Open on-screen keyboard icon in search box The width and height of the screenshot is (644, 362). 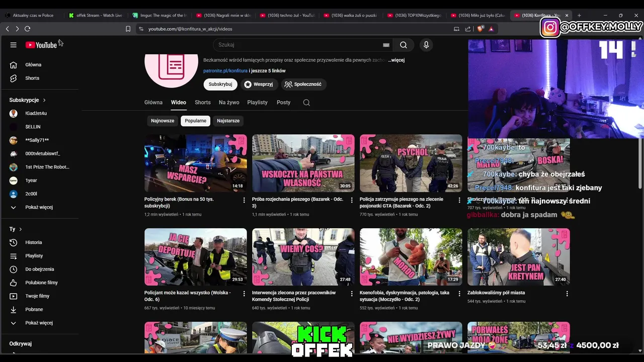point(386,45)
